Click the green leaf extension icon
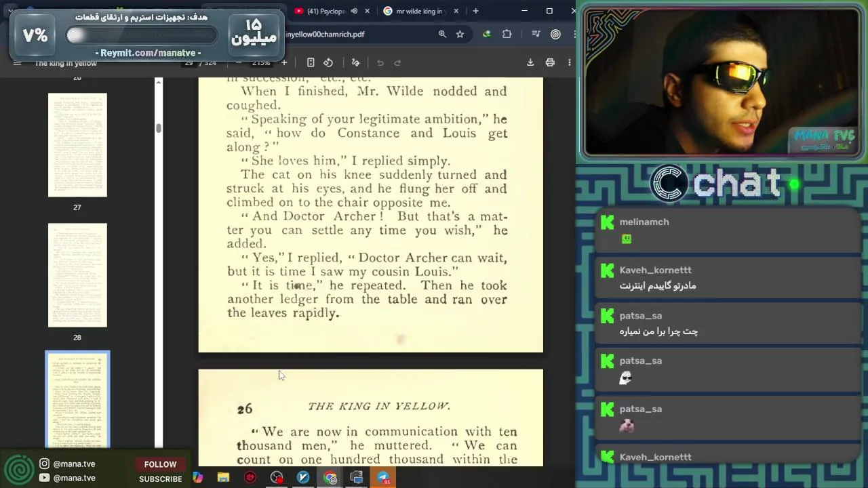Viewport: 868px width, 488px height. [487, 34]
